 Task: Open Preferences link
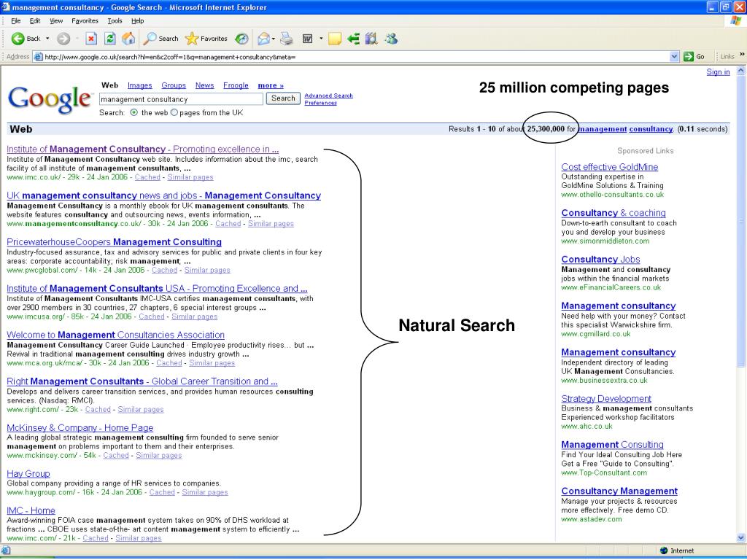tap(321, 102)
